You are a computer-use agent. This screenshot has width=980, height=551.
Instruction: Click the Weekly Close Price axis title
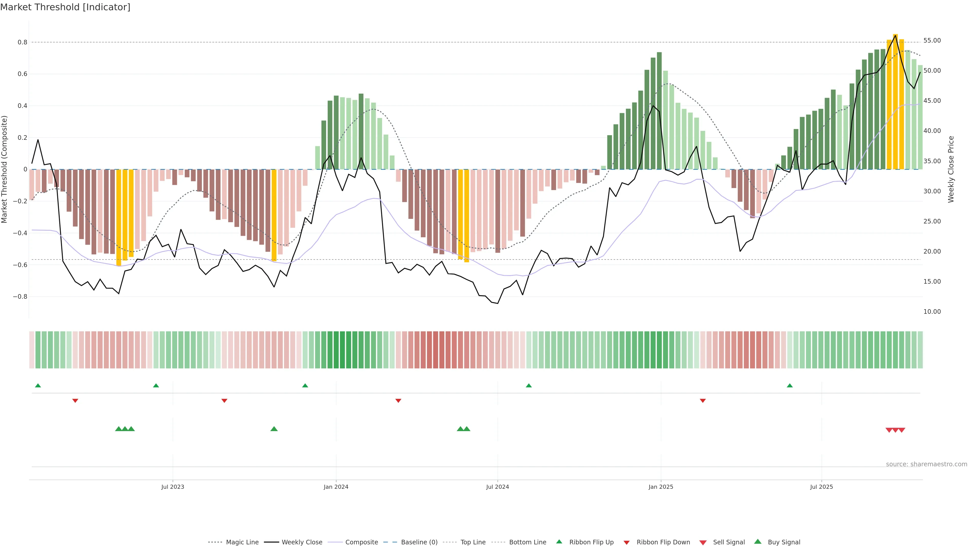(x=951, y=169)
